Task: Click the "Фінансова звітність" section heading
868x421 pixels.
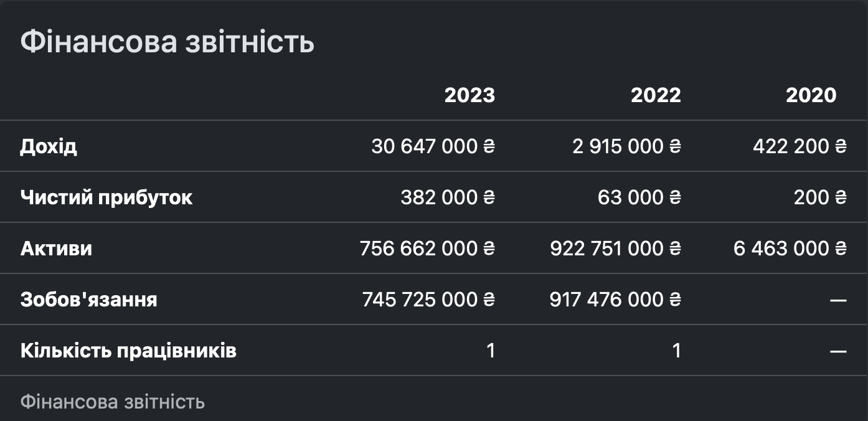Action: pyautogui.click(x=167, y=42)
